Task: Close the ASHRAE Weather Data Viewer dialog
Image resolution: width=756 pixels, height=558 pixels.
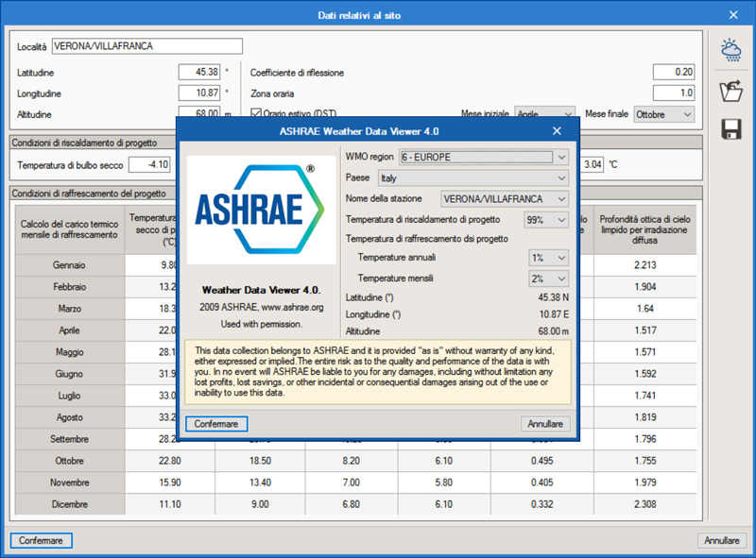Action: pos(557,131)
